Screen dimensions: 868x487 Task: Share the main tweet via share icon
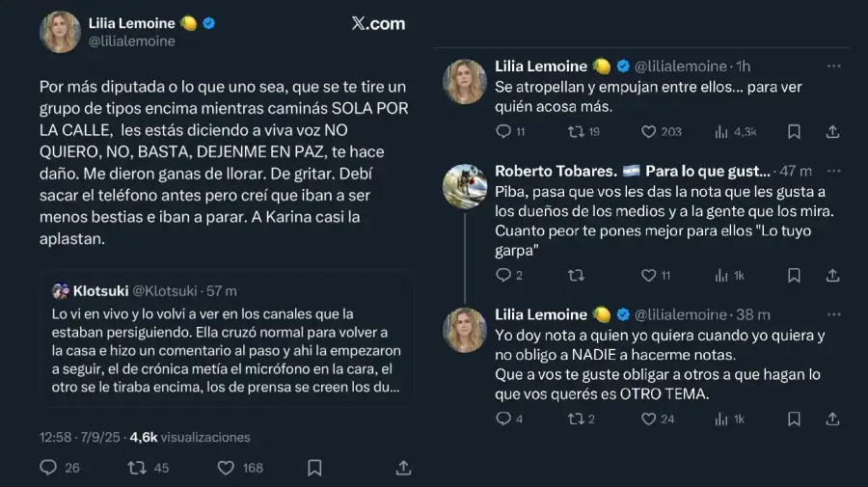pyautogui.click(x=404, y=468)
